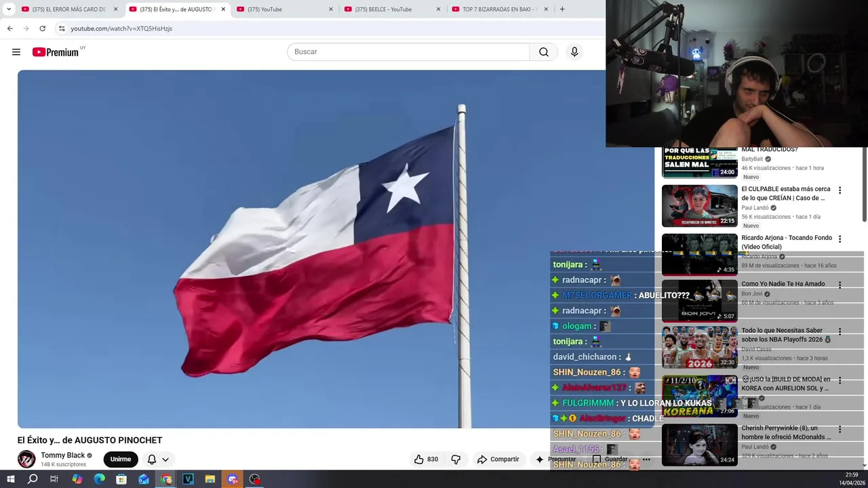Open 'El CULPABLE' 22:15 video thumbnail
The width and height of the screenshot is (868, 488).
[699, 206]
